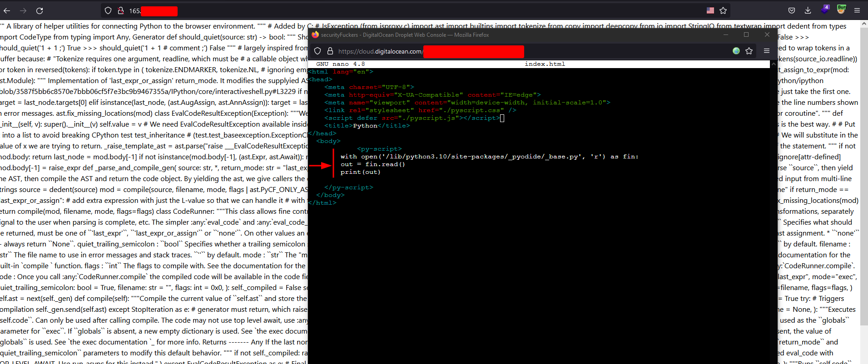Open tracking protection shield beside the 165 address
This screenshot has width=868, height=364.
point(108,10)
